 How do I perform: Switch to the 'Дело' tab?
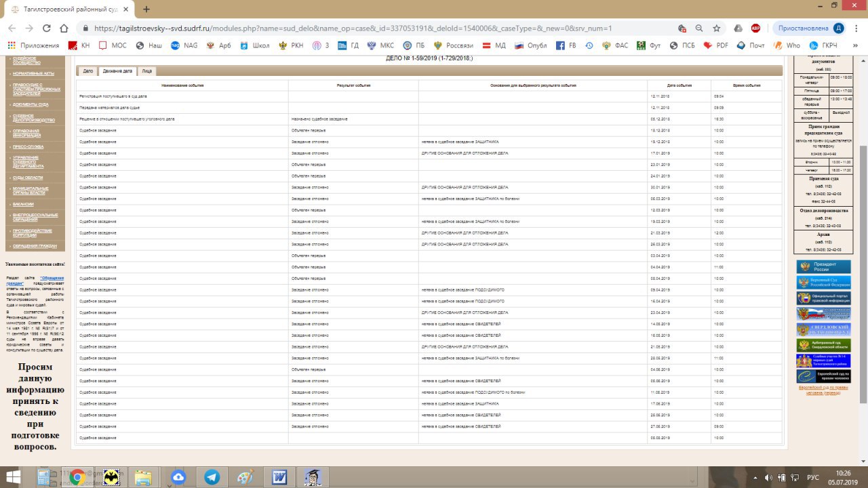[88, 70]
